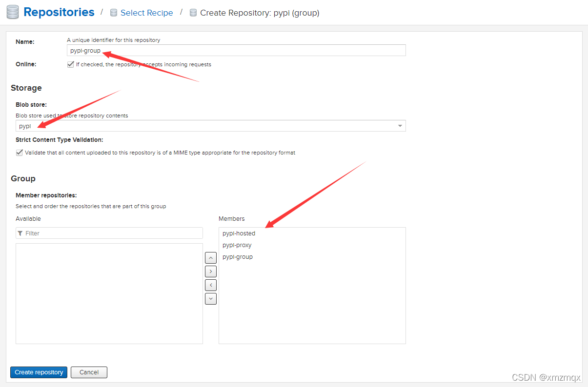Screen dimensions: 588x387
Task: Click inside the Available repositories list
Action: (109, 293)
